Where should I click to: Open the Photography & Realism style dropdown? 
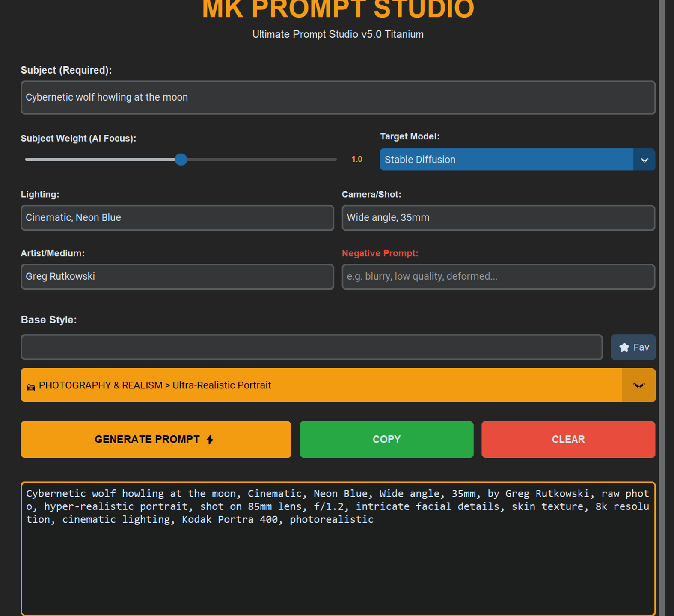click(338, 385)
